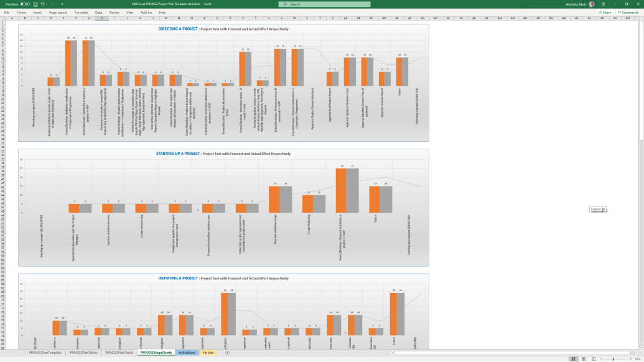Viewport: 644px width, 362px height.
Task: Select the Normal view status bar icon
Action: coord(573,359)
